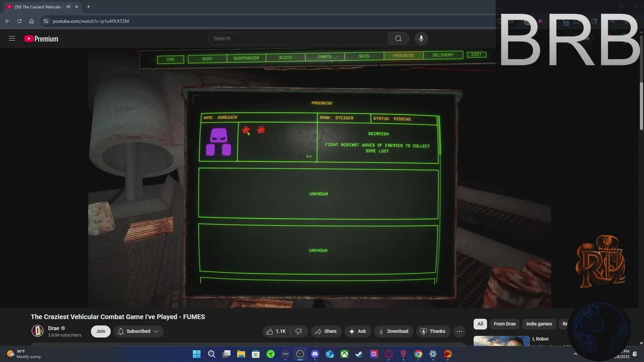Click the Join channel button
The image size is (644, 362).
(x=101, y=331)
